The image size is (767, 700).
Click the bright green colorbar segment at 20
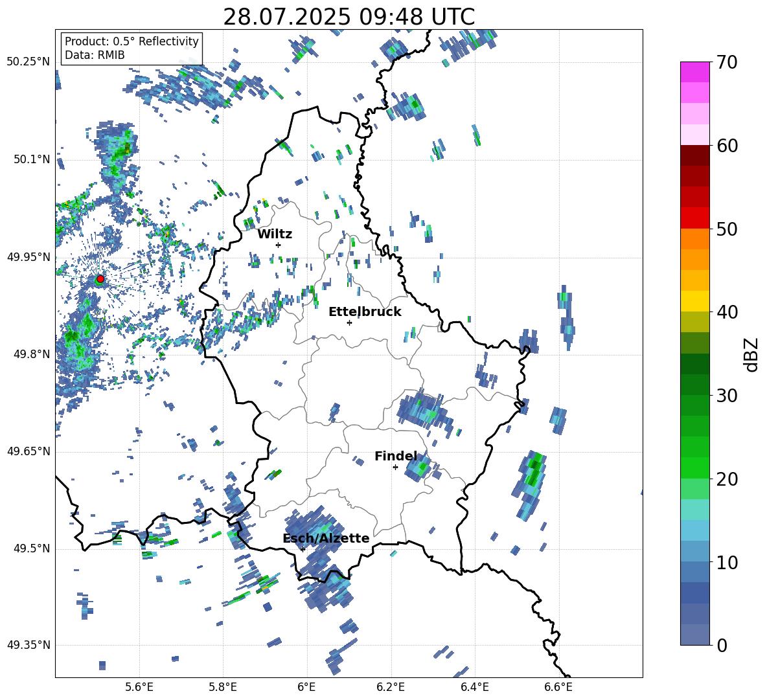coord(694,468)
